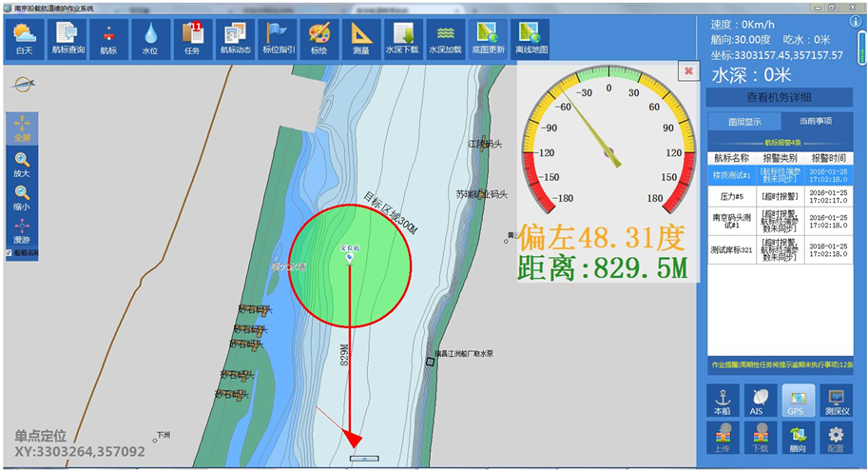Click 航标名称 column header
Screen dimensions: 868x472
pos(731,158)
